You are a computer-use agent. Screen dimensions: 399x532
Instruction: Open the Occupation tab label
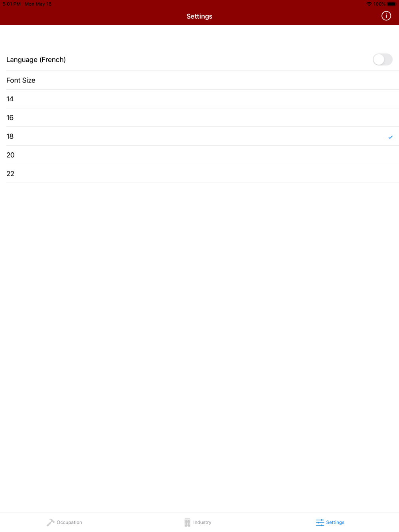[69, 522]
